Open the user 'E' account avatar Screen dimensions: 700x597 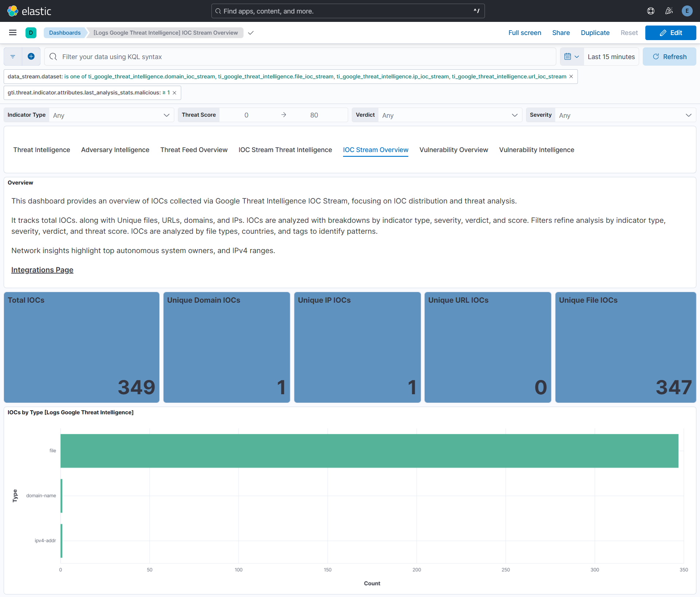point(687,11)
